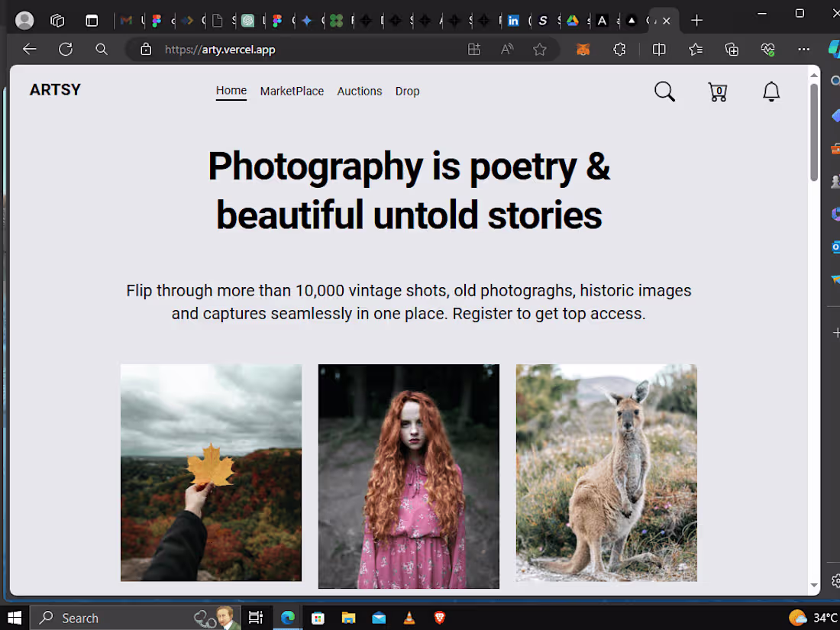Open the notification bell on the navbar
Screen dimensions: 840x630
[771, 92]
